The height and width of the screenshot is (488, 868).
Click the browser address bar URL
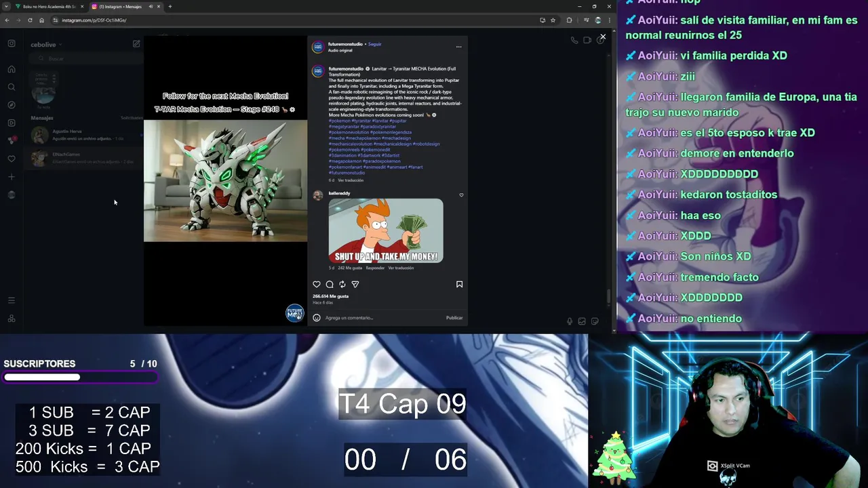point(94,20)
